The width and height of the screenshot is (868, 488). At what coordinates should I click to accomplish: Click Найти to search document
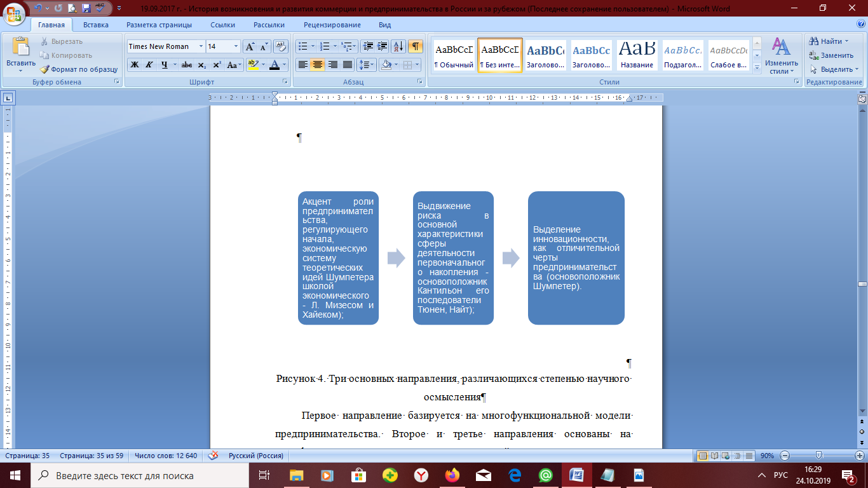tap(831, 41)
